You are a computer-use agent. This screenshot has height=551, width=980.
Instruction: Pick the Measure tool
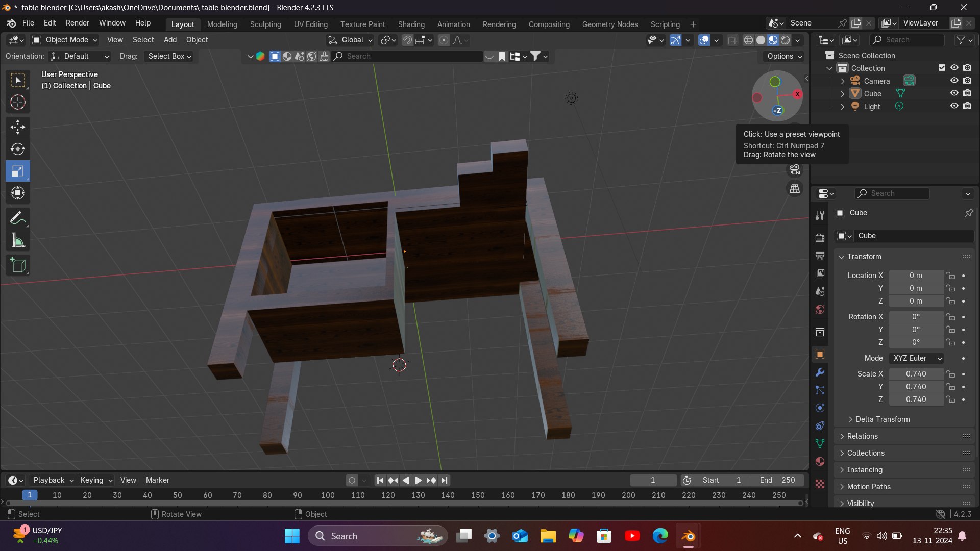pos(18,240)
